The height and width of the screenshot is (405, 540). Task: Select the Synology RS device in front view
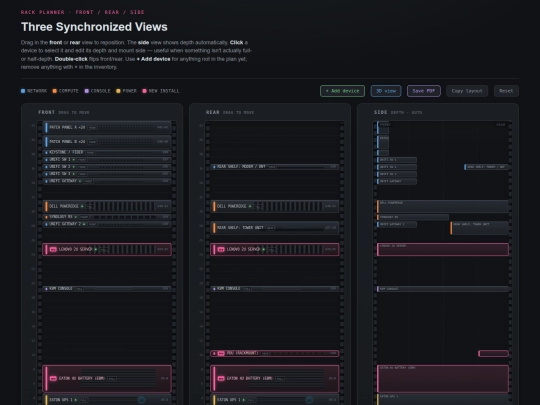point(107,217)
